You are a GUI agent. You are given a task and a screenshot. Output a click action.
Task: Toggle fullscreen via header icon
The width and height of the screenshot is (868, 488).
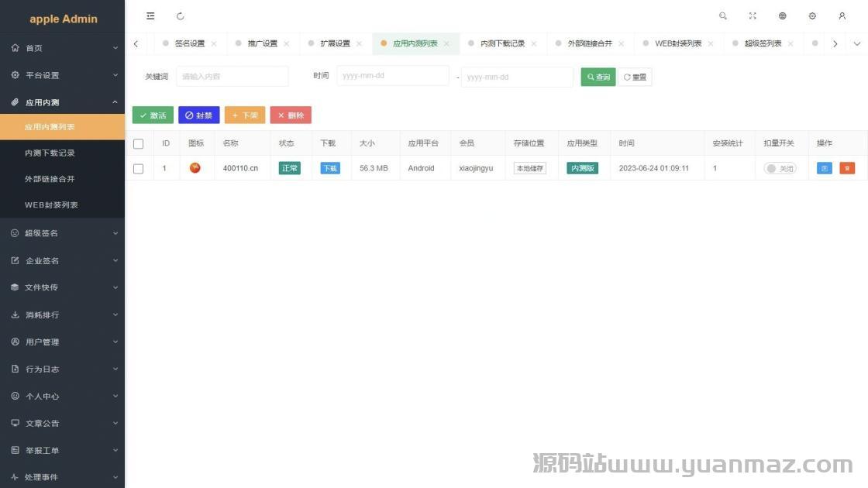click(753, 16)
